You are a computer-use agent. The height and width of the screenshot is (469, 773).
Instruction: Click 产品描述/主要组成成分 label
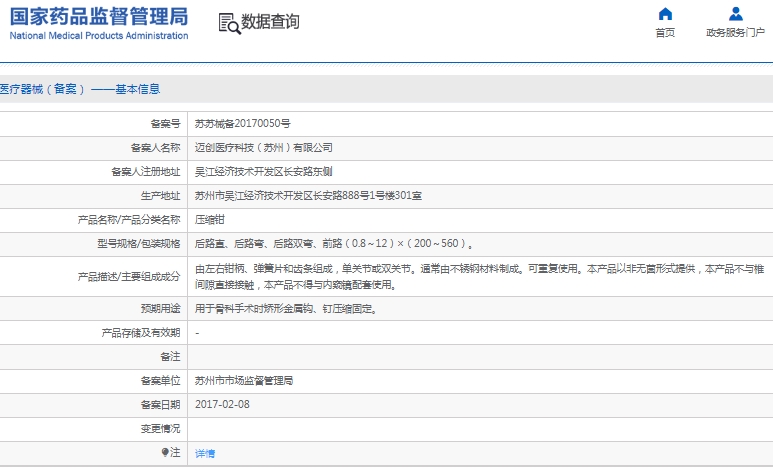coord(129,277)
